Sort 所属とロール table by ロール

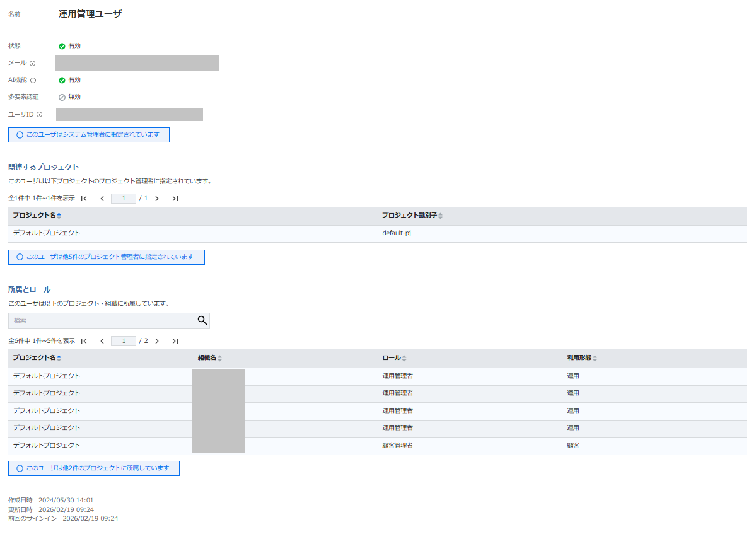point(404,358)
